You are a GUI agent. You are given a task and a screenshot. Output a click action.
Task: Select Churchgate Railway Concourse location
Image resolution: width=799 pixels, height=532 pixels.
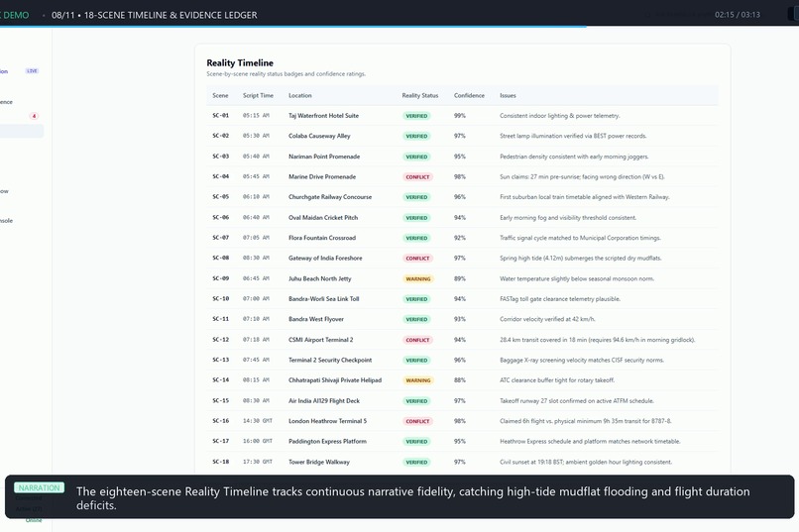(x=330, y=197)
